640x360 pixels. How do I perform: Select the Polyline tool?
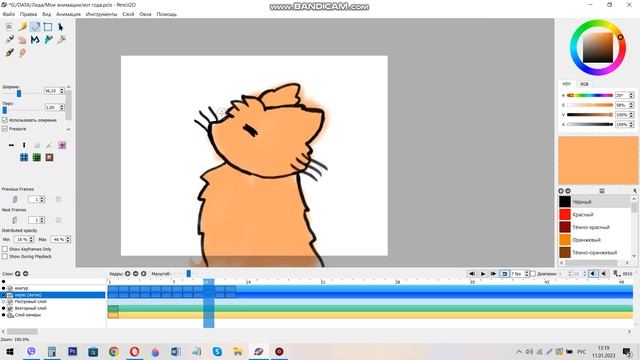point(35,40)
